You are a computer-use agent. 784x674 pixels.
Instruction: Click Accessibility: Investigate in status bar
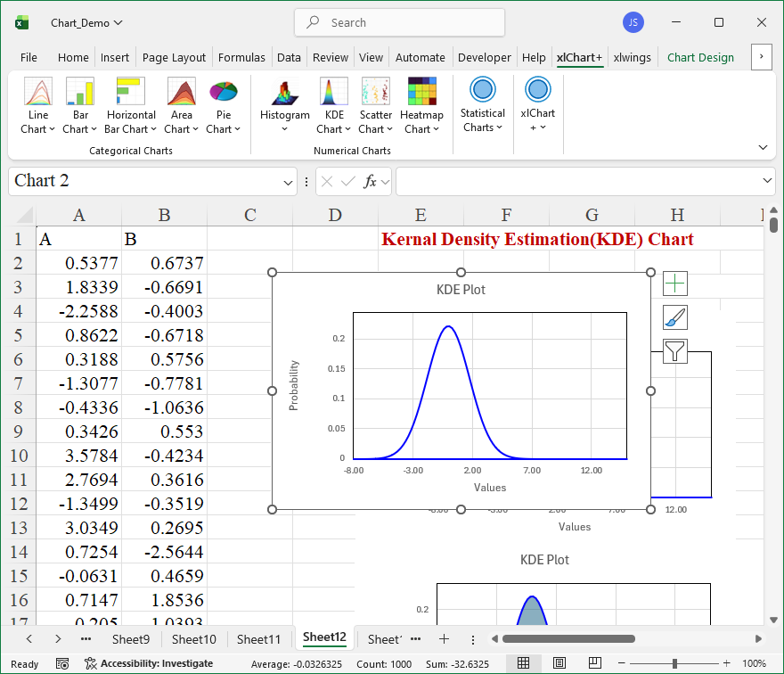click(x=149, y=663)
